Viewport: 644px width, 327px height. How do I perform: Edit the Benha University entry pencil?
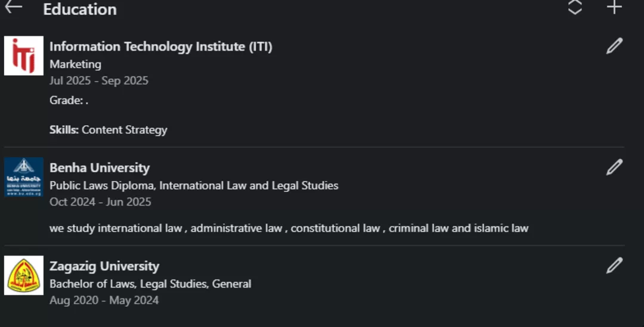(x=614, y=167)
